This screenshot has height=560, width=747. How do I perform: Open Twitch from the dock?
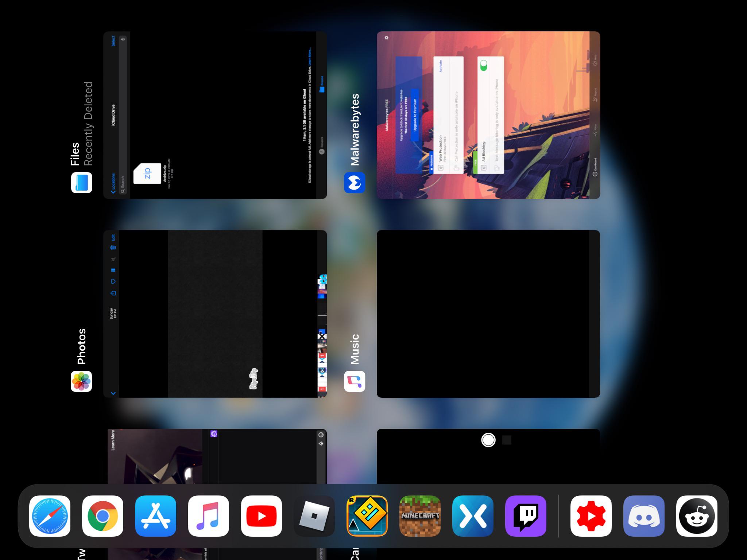point(526,516)
